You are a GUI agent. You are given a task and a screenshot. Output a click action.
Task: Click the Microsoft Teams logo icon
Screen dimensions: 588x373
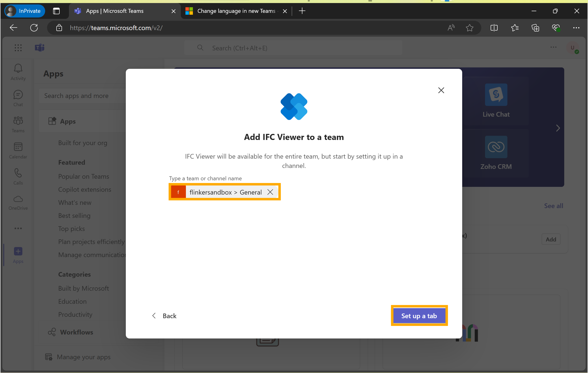point(40,48)
